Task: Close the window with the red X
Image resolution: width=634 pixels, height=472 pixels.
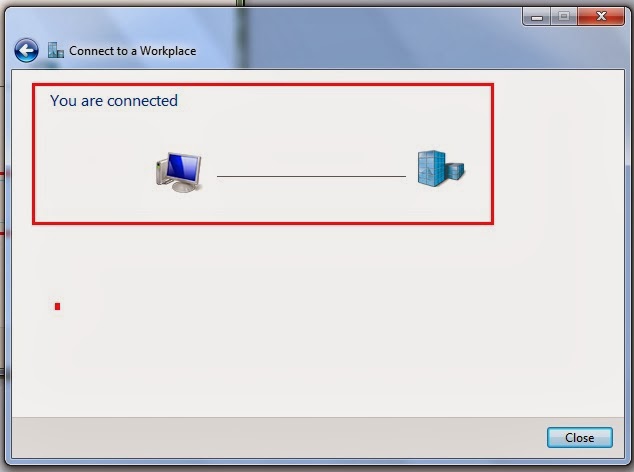Action: pos(601,17)
